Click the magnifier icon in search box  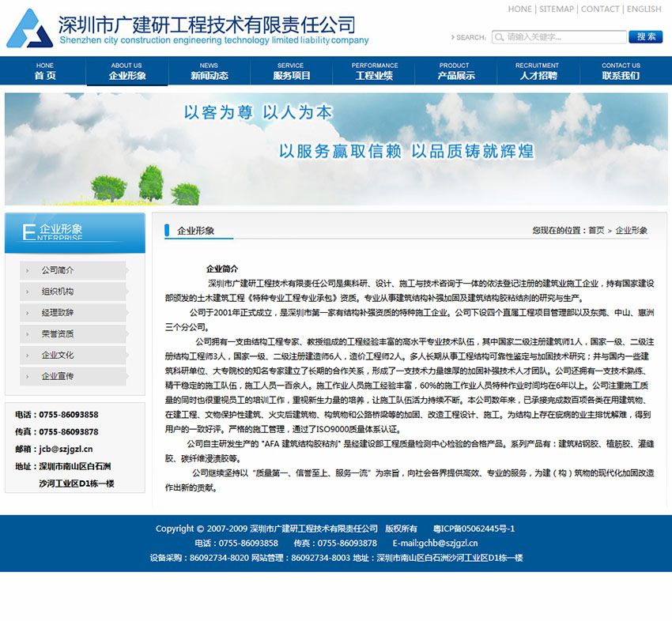pos(499,36)
